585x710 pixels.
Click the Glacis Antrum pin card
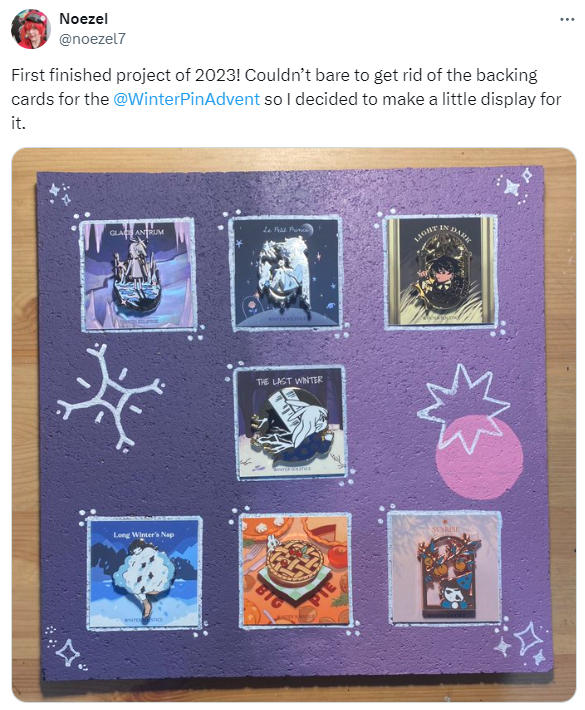[139, 274]
